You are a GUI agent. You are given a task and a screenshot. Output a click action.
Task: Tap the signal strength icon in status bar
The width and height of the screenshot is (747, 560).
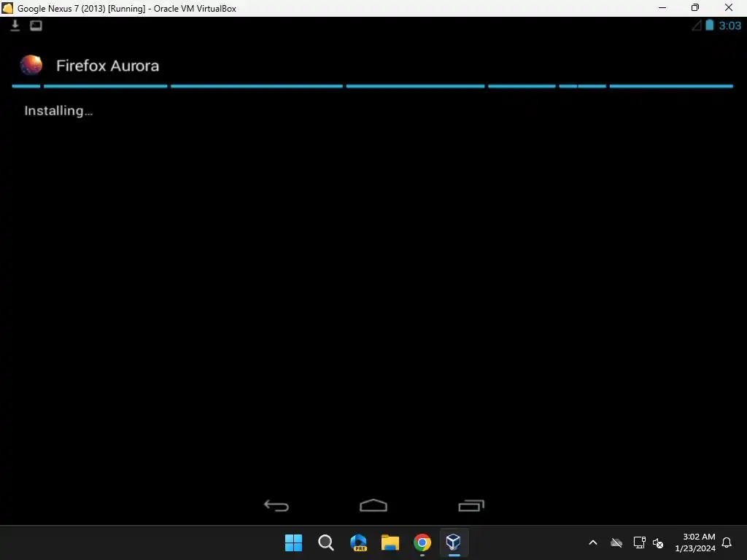[x=697, y=26]
